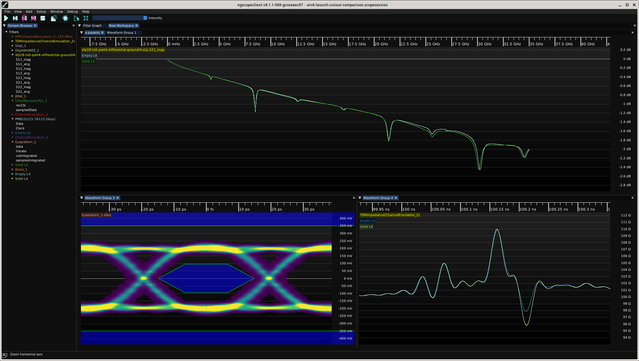Click the force trigger toolbar icon
Viewport: 639px width, 361px height.
coord(24,18)
